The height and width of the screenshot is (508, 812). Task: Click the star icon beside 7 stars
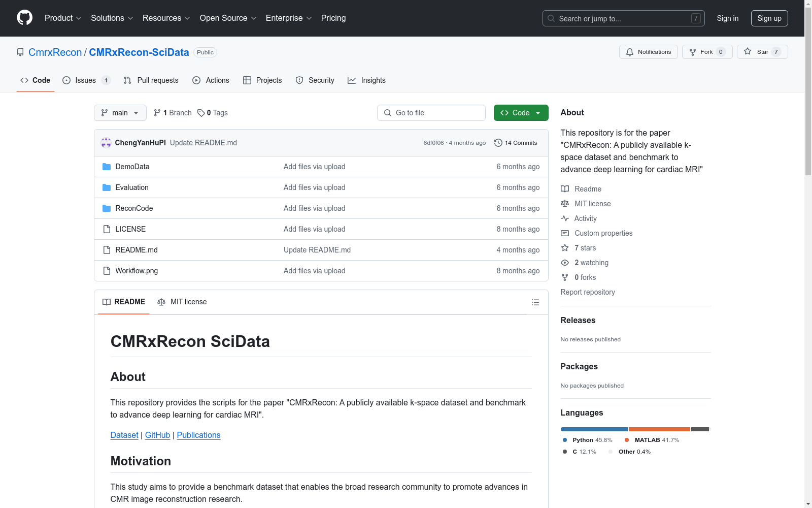[565, 248]
